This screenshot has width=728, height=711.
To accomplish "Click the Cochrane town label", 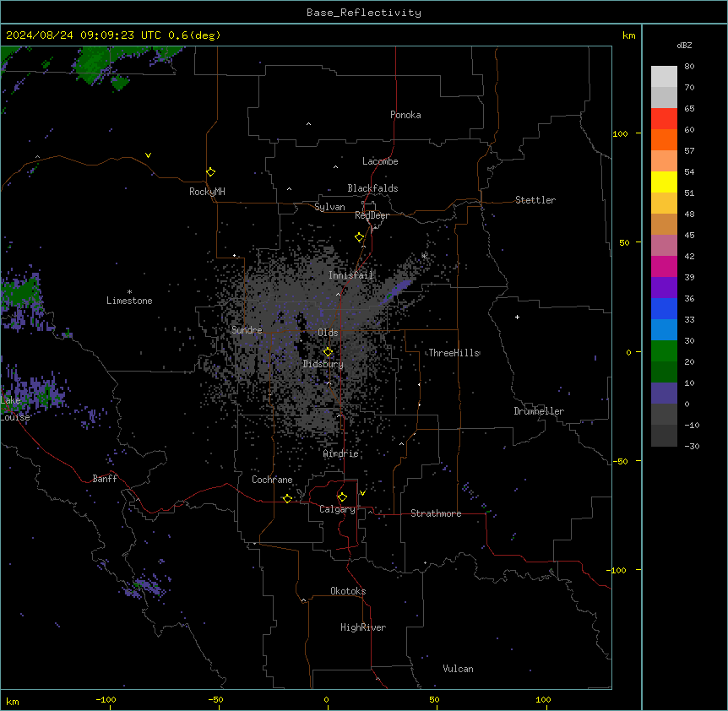I will (272, 480).
